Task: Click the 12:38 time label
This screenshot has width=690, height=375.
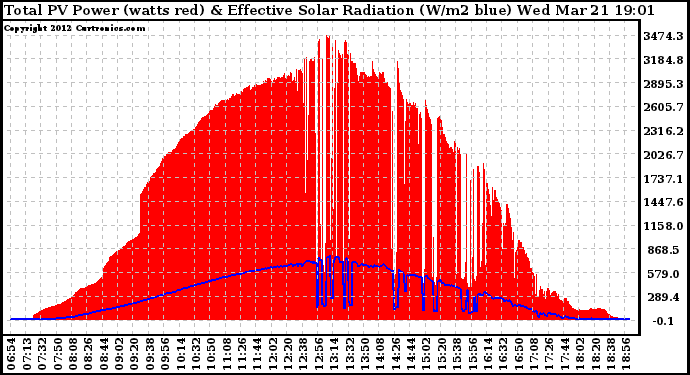Action: pyautogui.click(x=304, y=354)
